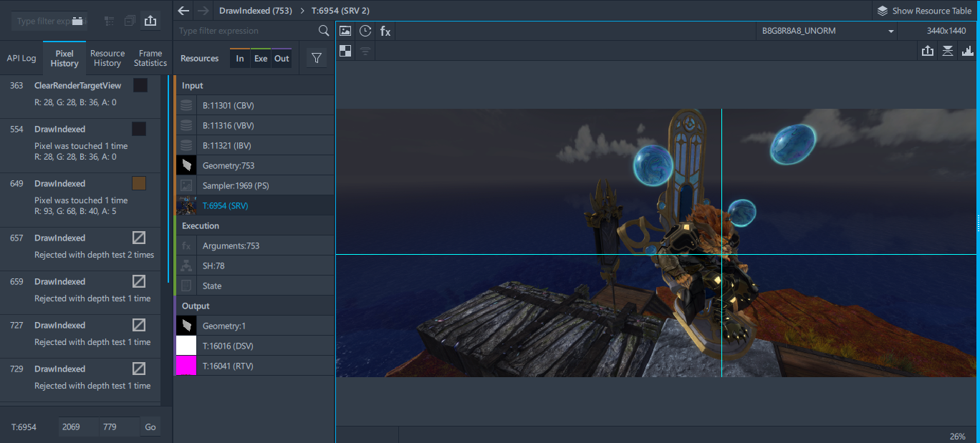Click the histogram icon in the viewer
980x443 pixels.
(x=968, y=51)
